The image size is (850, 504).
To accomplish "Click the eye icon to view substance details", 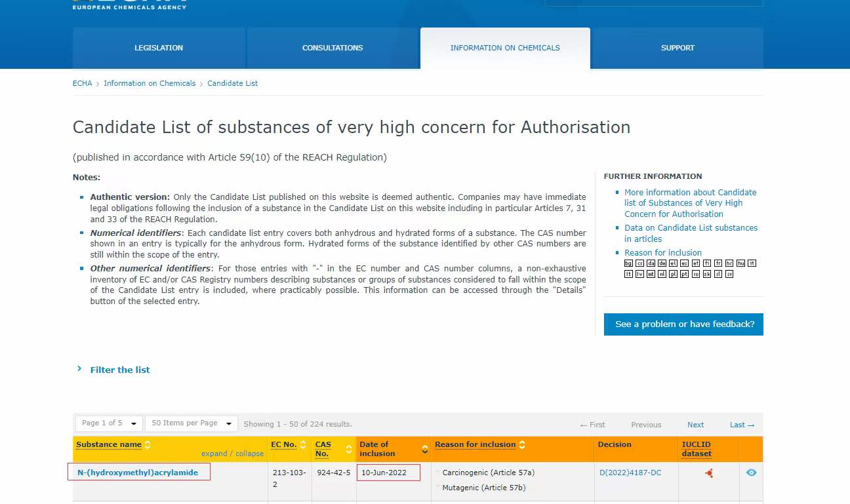I will click(751, 473).
